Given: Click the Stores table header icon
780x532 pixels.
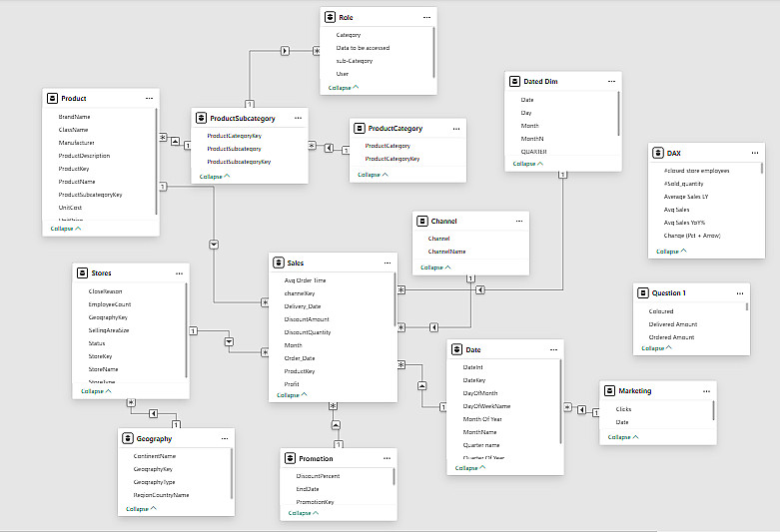Looking at the screenshot, I should (x=83, y=272).
